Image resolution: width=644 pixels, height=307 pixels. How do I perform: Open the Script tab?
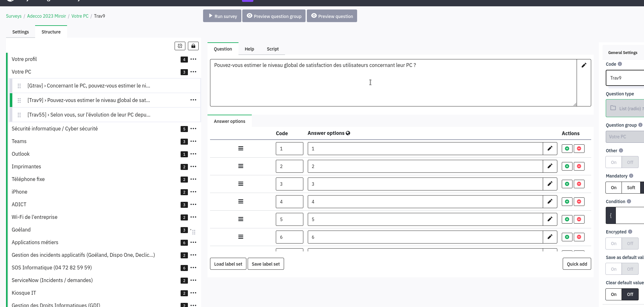click(272, 49)
